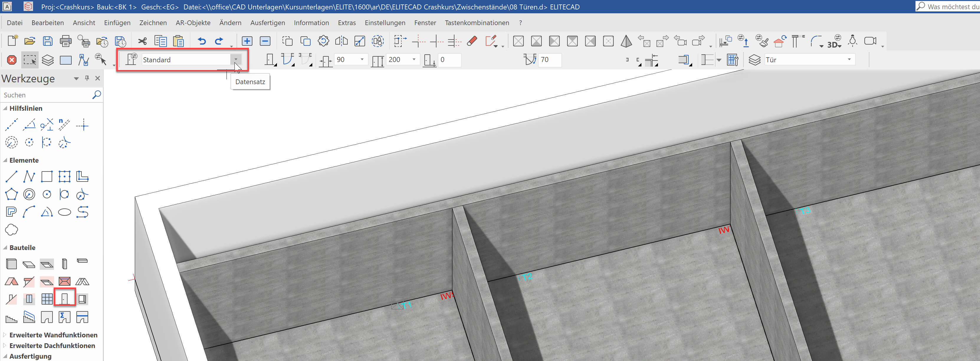Click the Suchen search field
980x361 pixels.
pos(46,95)
